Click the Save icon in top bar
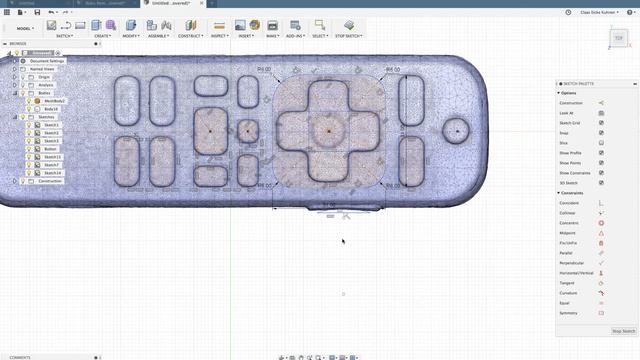640x360 pixels. click(37, 12)
